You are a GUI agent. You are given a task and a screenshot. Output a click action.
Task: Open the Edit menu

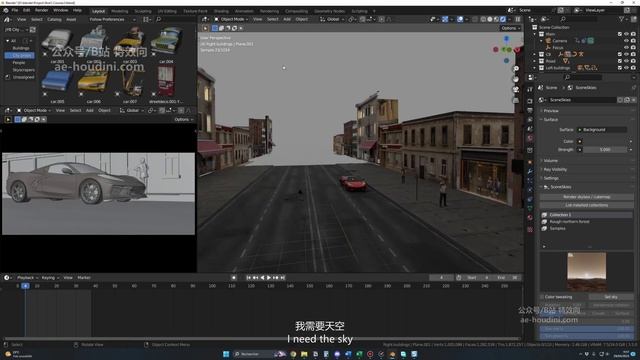point(27,10)
